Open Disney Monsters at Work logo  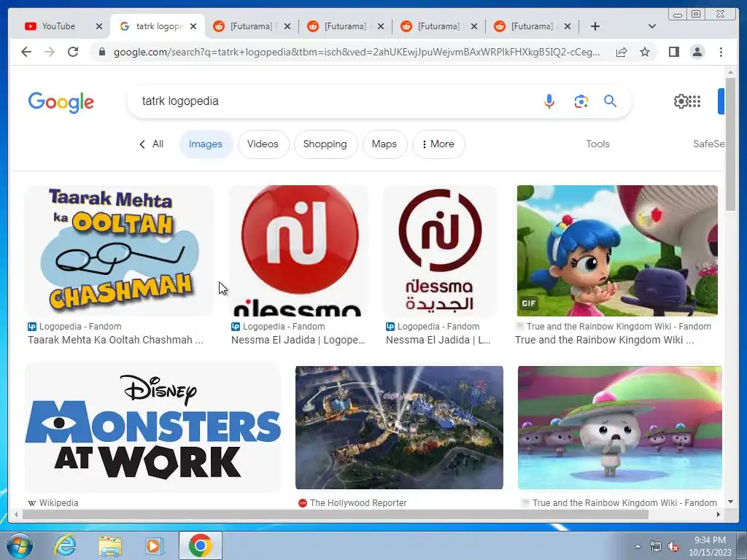(x=152, y=427)
